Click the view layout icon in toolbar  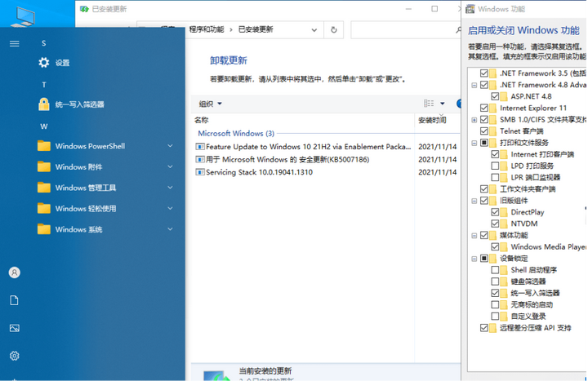coord(429,104)
